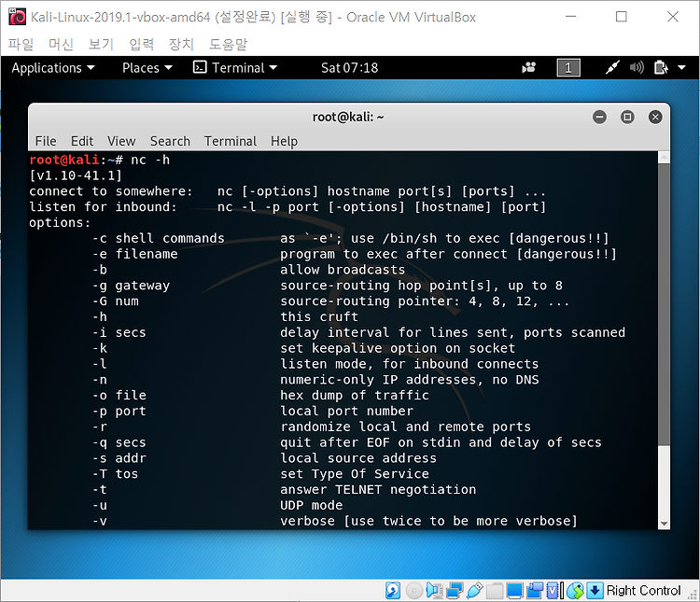Open VirtualBox 도움말 menu
The height and width of the screenshot is (602, 700).
pos(228,44)
